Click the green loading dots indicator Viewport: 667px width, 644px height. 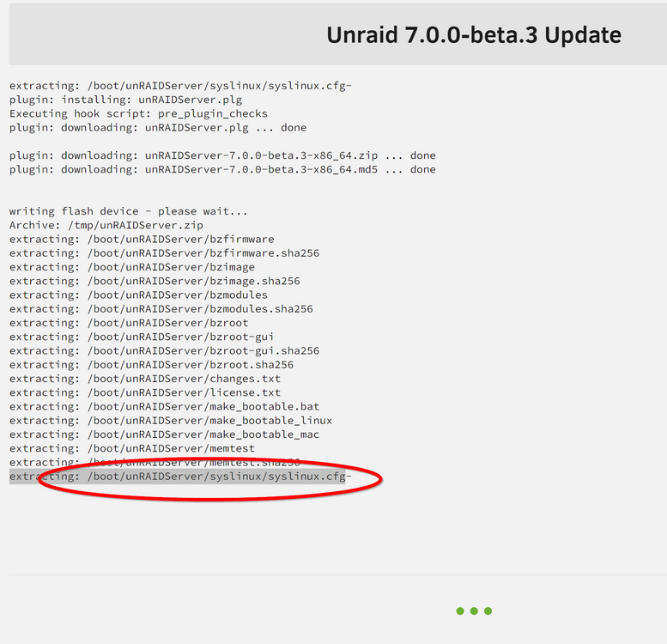(474, 611)
